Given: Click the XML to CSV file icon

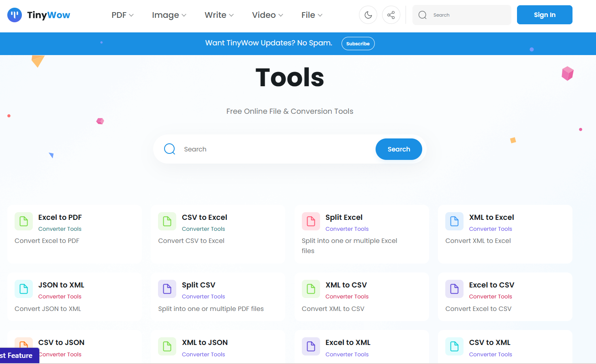Looking at the screenshot, I should [311, 289].
